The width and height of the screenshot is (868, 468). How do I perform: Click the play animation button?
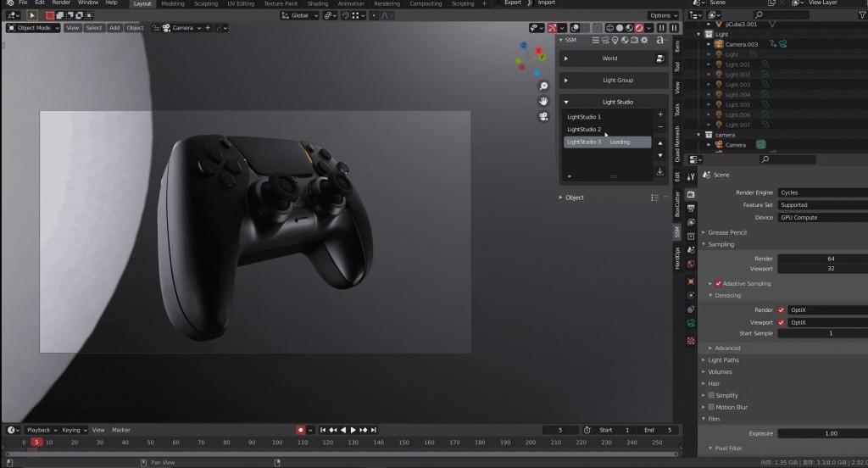click(353, 430)
